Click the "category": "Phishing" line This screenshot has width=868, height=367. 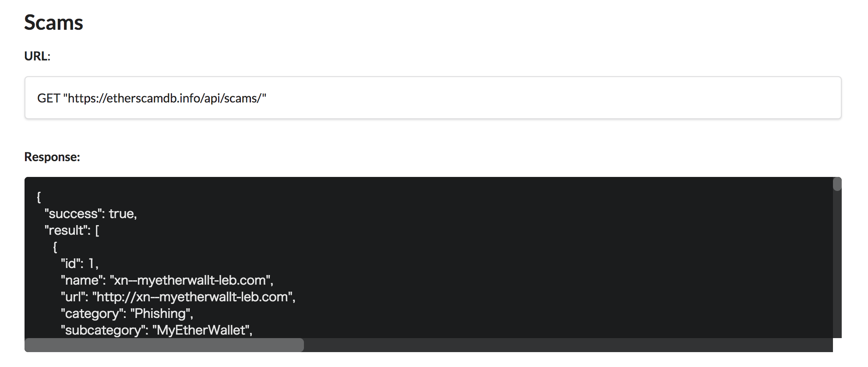pos(127,314)
